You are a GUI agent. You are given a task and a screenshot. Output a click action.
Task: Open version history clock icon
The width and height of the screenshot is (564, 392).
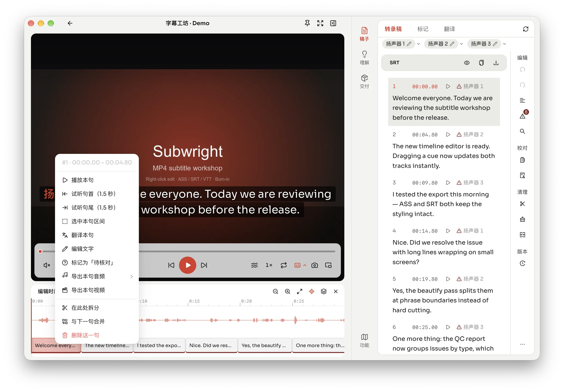coord(523,263)
